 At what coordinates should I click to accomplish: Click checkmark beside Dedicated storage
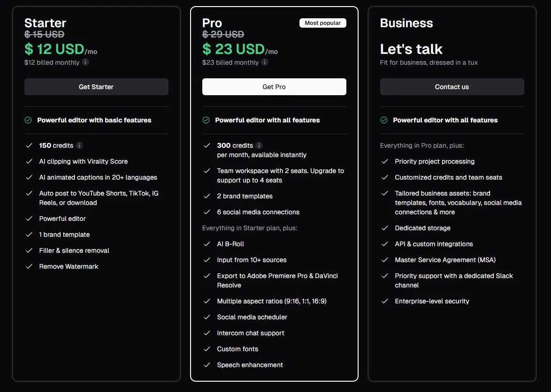pyautogui.click(x=385, y=228)
